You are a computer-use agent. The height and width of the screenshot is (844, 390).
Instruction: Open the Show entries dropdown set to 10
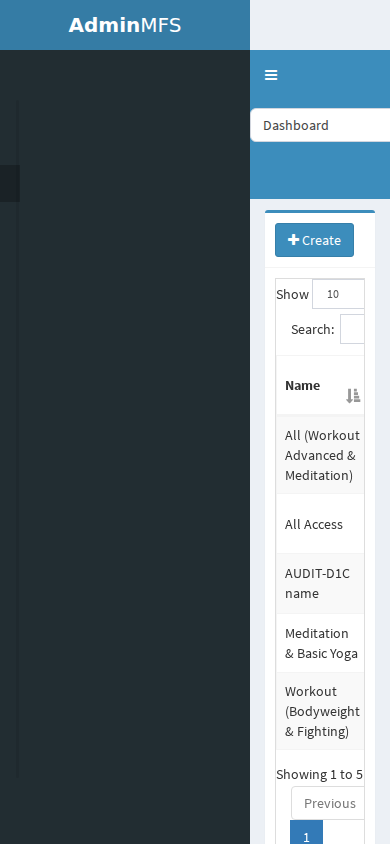point(338,294)
